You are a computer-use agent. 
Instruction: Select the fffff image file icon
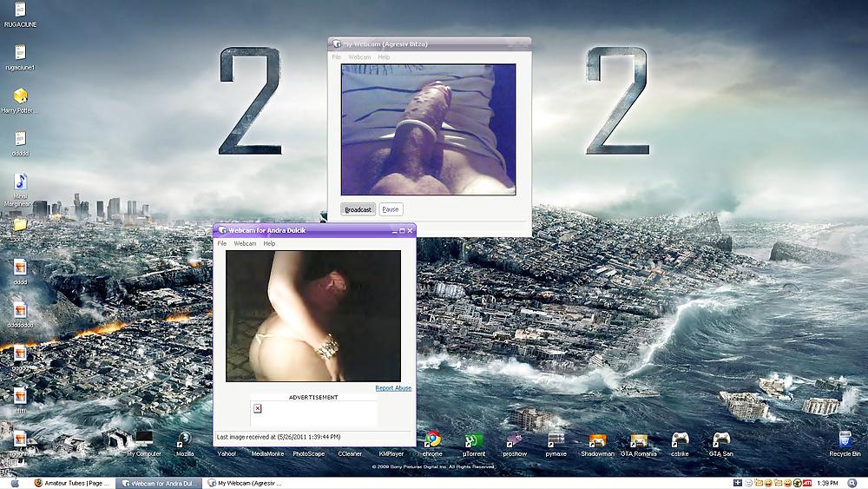point(21,396)
